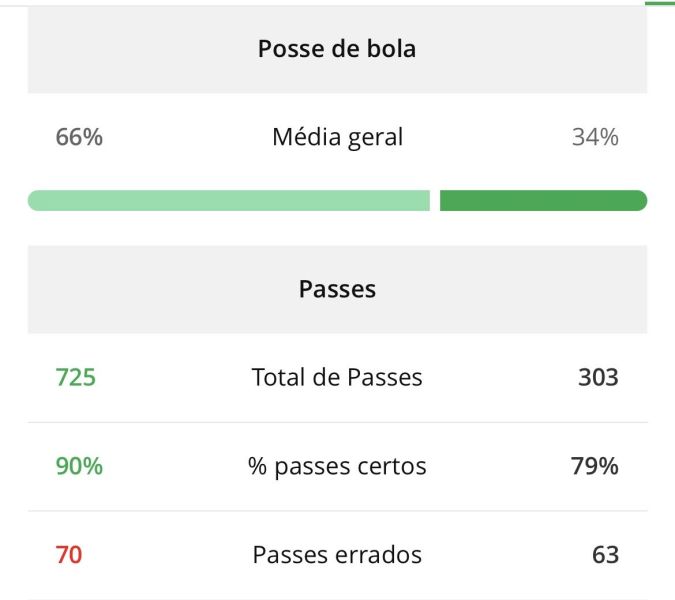
Task: Click divider line above Passes errados row
Action: click(x=337, y=511)
